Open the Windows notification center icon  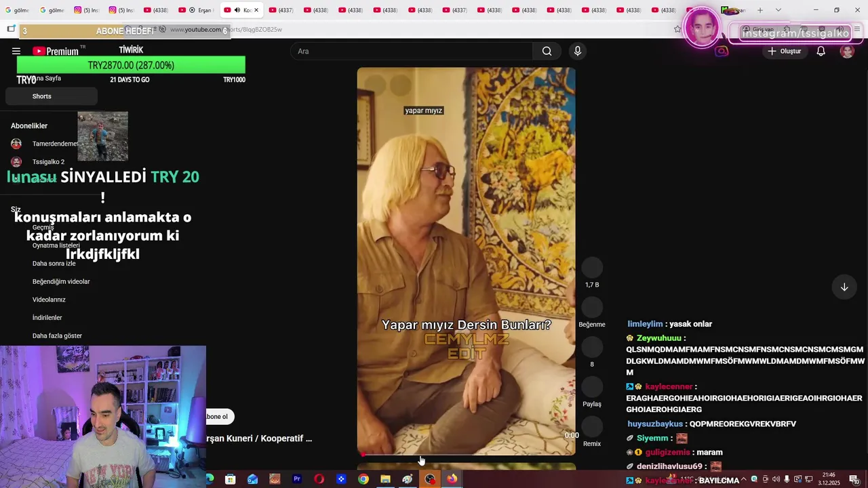(x=854, y=479)
